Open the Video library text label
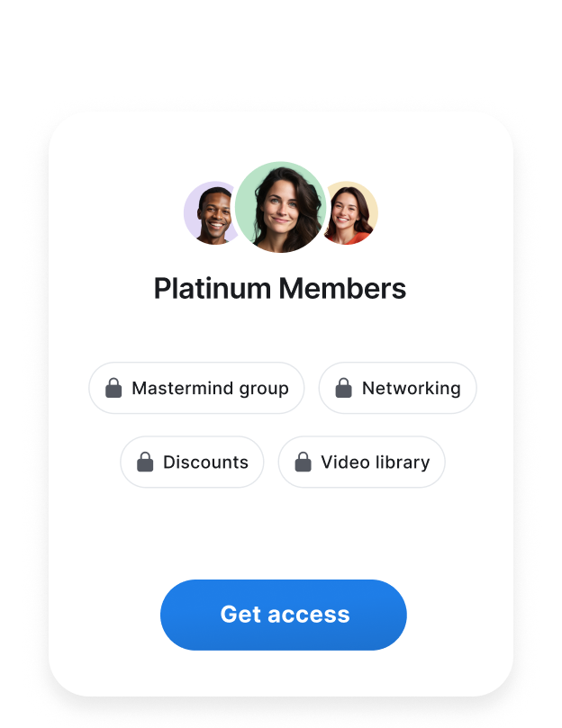Screen dimensions: 562x728 click(x=376, y=463)
